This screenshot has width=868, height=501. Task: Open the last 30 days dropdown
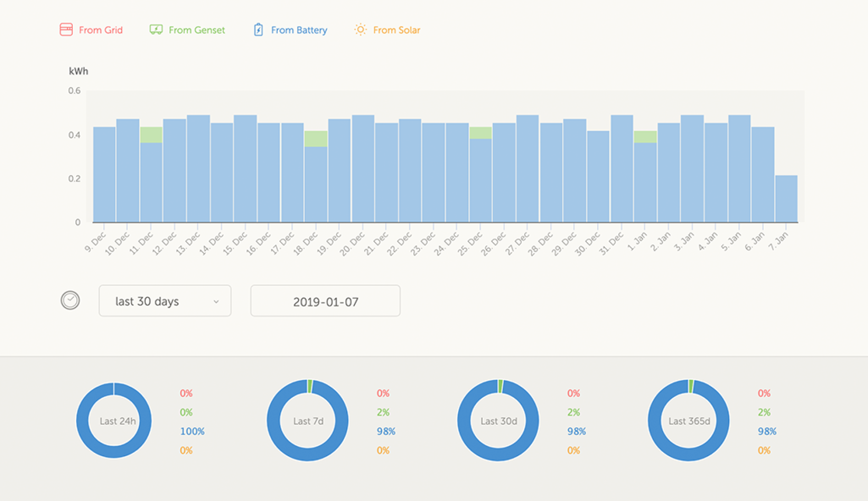pyautogui.click(x=164, y=301)
